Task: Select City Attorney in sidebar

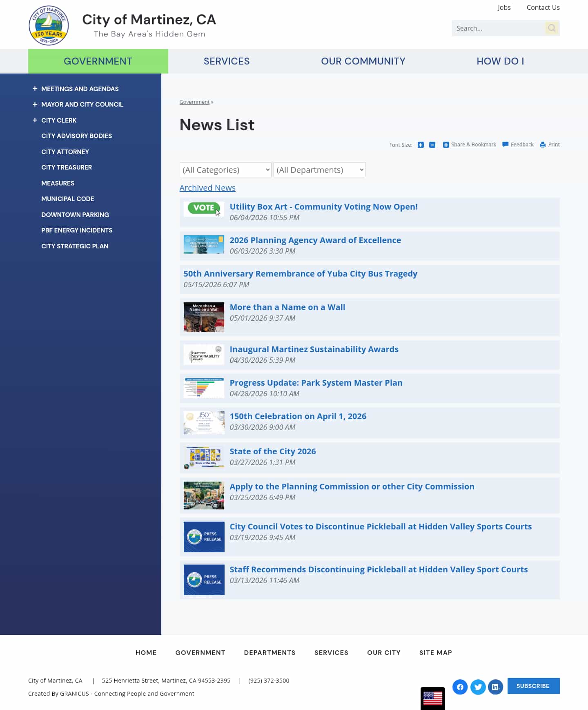Action: 65,152
